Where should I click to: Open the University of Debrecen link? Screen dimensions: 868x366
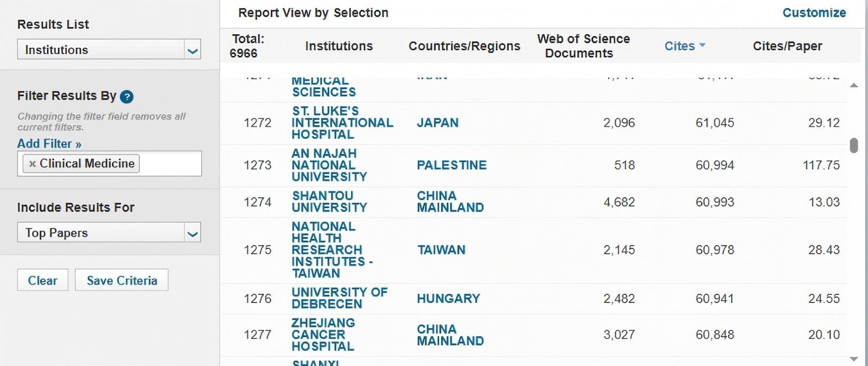339,298
